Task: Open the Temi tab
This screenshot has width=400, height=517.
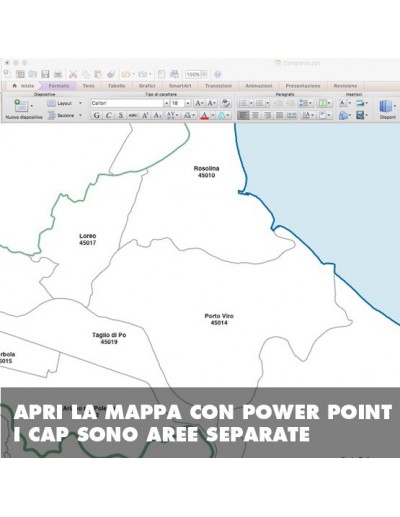Action: pyautogui.click(x=88, y=86)
